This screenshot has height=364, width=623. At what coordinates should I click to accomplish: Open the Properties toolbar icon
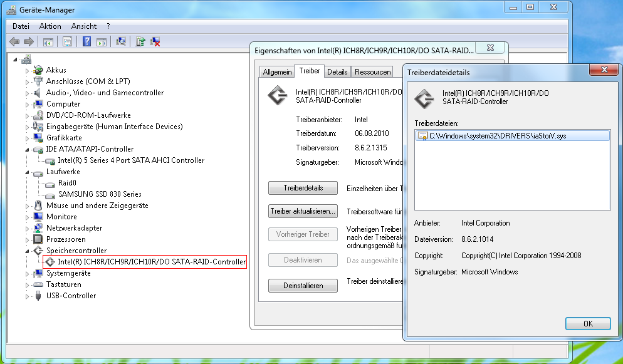68,41
